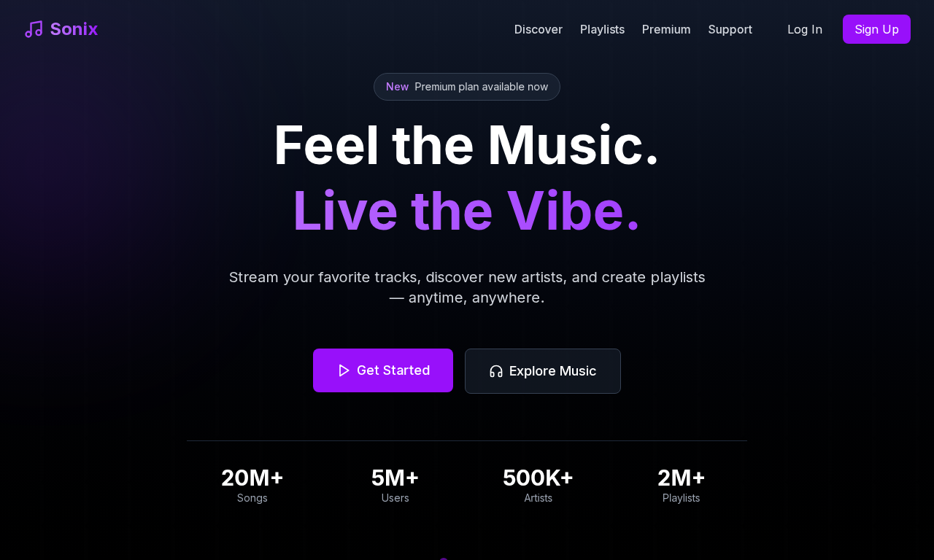The height and width of the screenshot is (560, 934).
Task: Click the 5M+ Users statistic
Action: tap(395, 485)
